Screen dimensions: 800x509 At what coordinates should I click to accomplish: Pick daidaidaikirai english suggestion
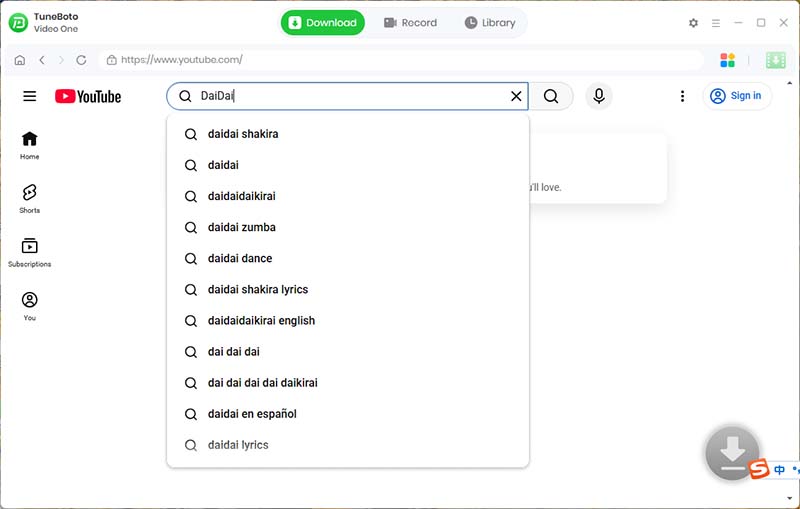click(x=348, y=321)
